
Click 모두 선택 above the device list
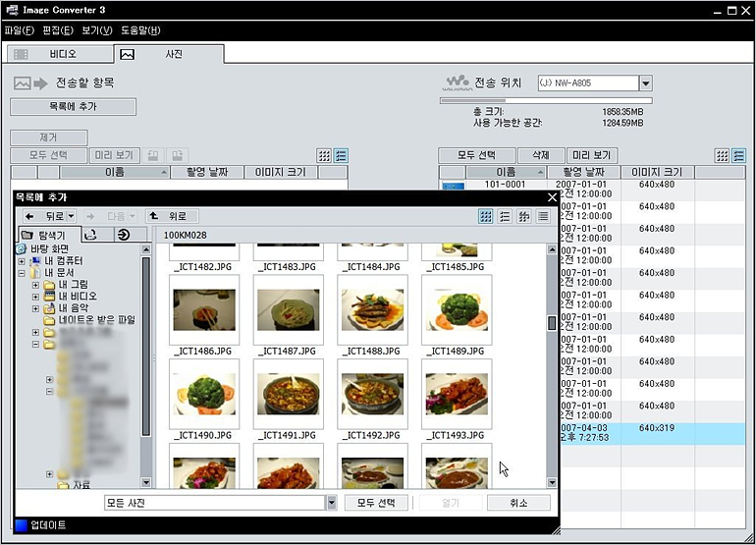(476, 155)
